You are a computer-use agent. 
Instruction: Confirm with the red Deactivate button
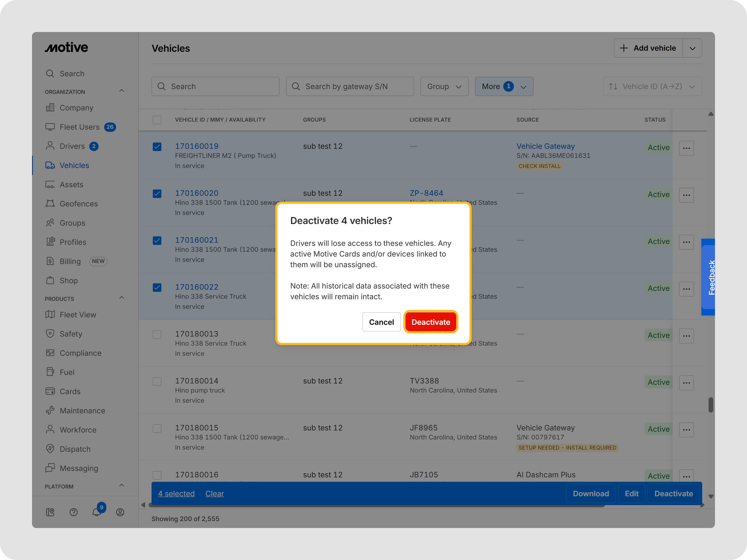pyautogui.click(x=431, y=322)
